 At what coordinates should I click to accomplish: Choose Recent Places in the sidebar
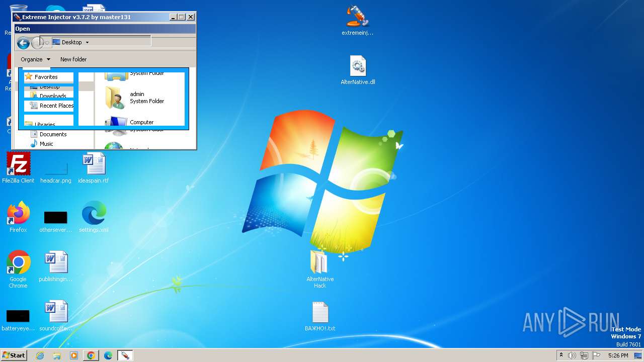pos(52,106)
